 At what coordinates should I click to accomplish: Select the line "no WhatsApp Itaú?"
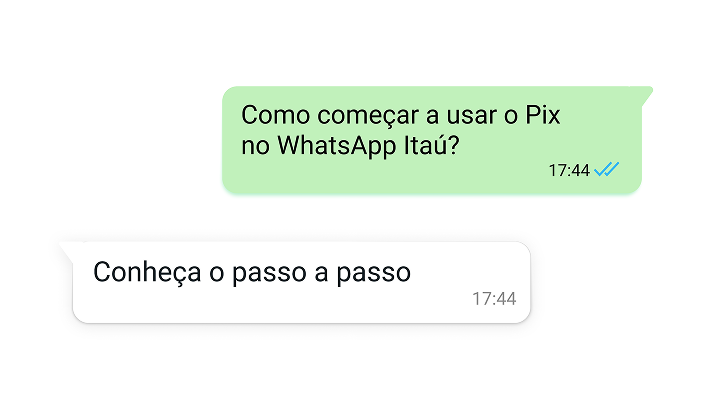point(350,146)
